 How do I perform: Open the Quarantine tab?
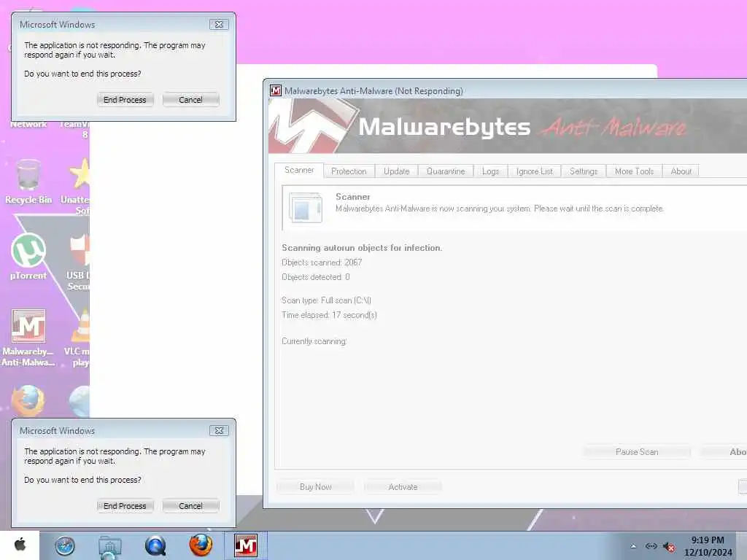click(446, 171)
